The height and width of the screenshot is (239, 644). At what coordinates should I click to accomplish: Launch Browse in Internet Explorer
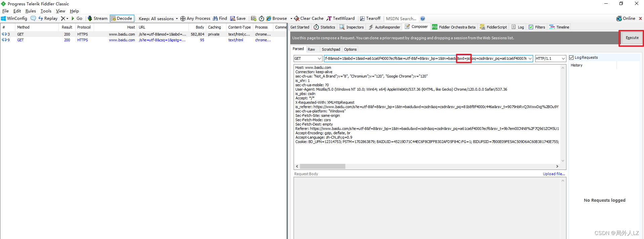277,18
